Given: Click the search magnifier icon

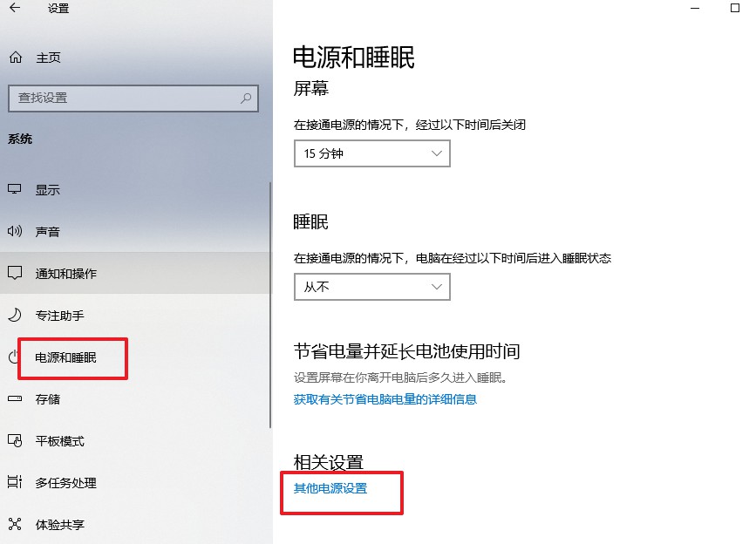Looking at the screenshot, I should 246,99.
